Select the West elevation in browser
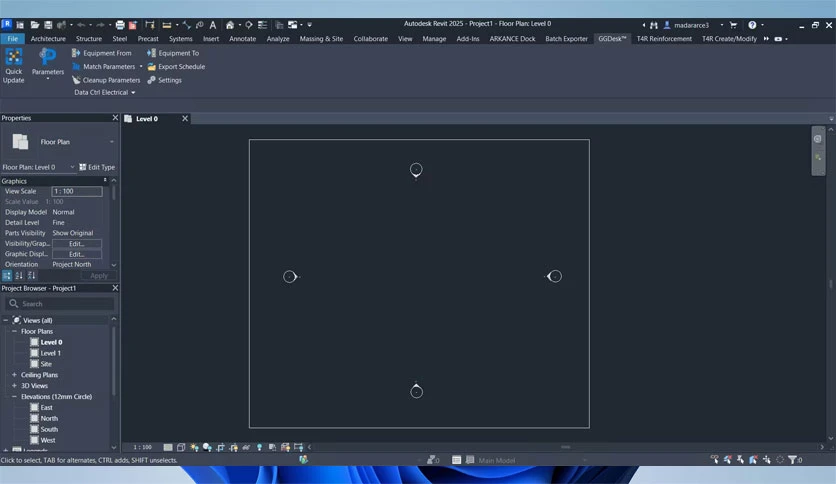 (48, 440)
